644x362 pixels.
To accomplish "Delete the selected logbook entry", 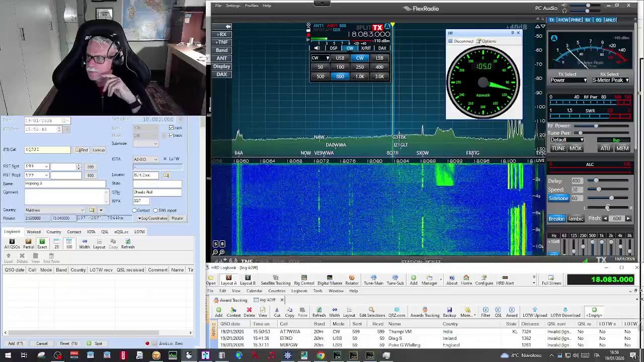I will point(249,312).
